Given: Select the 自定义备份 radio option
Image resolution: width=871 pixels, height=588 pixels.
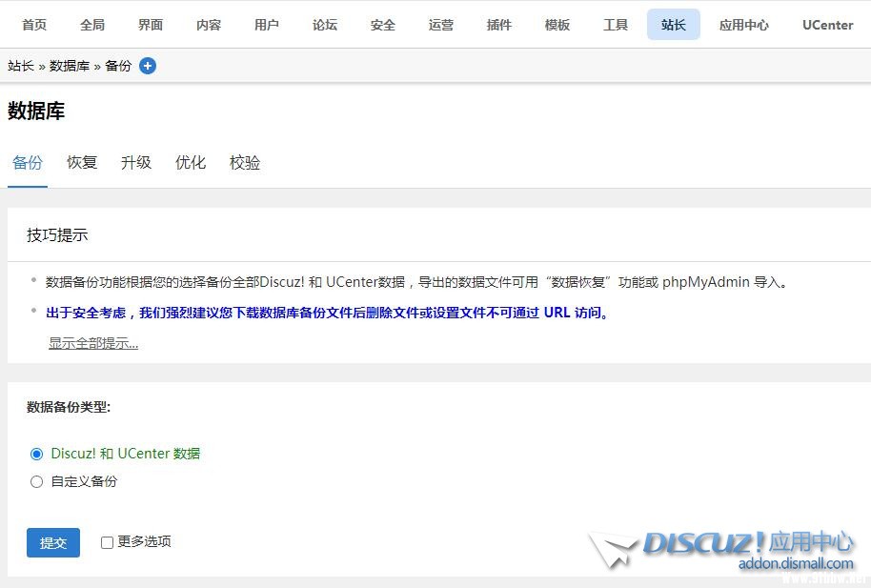Looking at the screenshot, I should (37, 482).
